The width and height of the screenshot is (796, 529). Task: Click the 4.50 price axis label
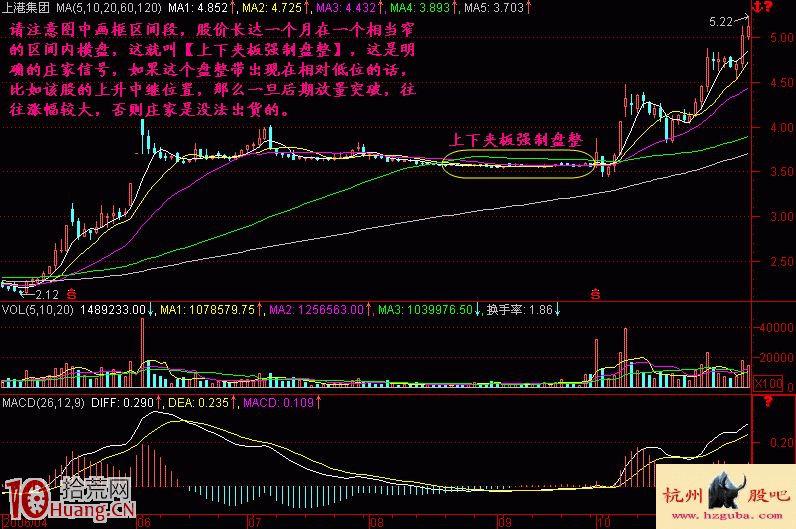tap(782, 82)
